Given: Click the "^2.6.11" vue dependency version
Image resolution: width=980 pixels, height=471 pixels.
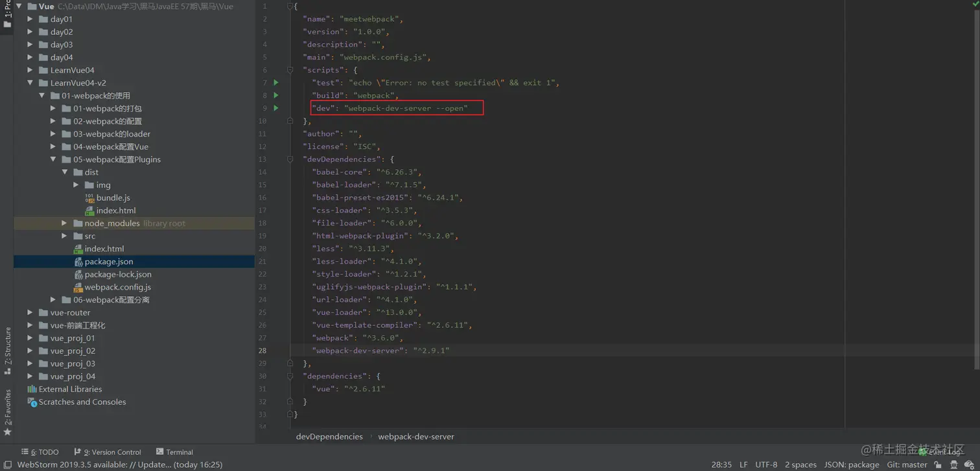Looking at the screenshot, I should (364, 389).
